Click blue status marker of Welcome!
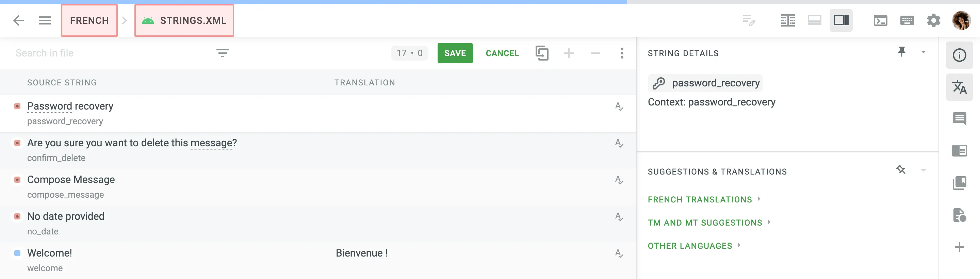 coord(17,253)
